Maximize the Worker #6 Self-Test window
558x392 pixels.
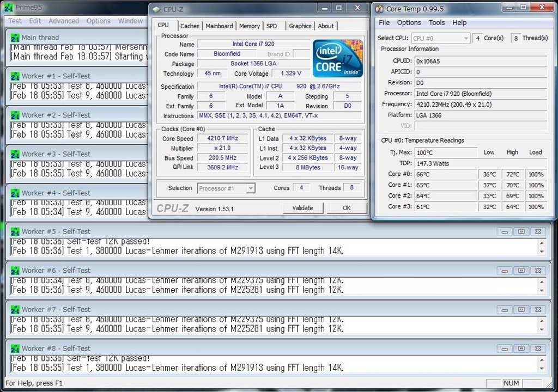click(x=521, y=271)
